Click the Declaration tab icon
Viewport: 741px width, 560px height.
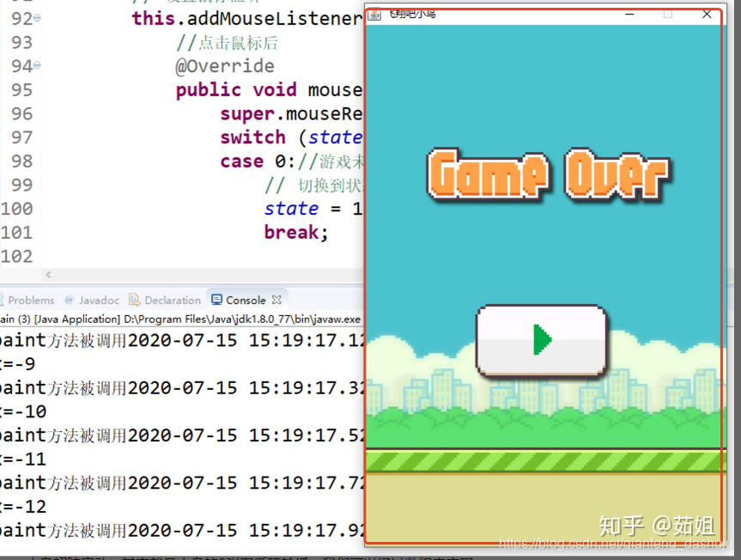coord(135,300)
